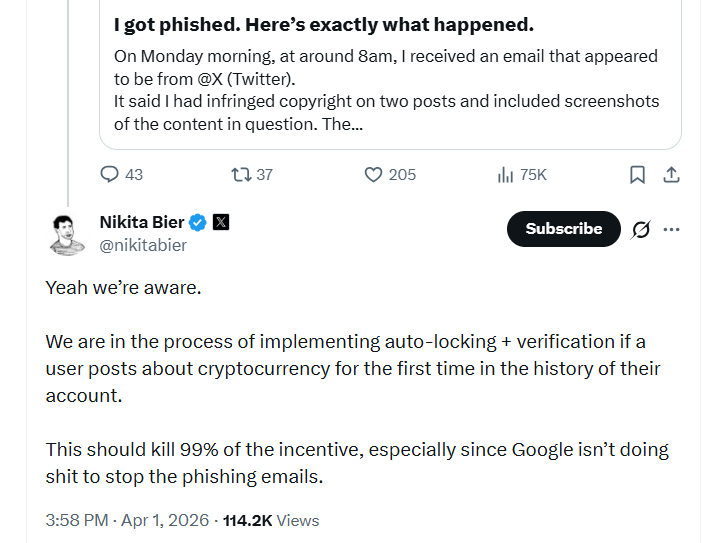Click the "Yeah we're aware." reply text
The height and width of the screenshot is (543, 721).
click(123, 288)
